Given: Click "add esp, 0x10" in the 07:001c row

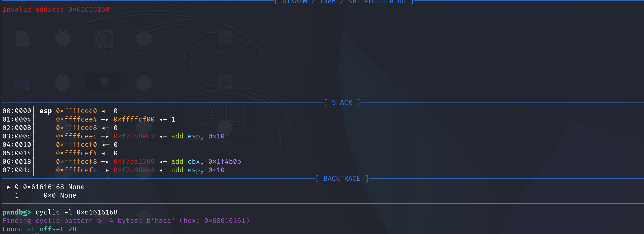Looking at the screenshot, I should click(198, 170).
